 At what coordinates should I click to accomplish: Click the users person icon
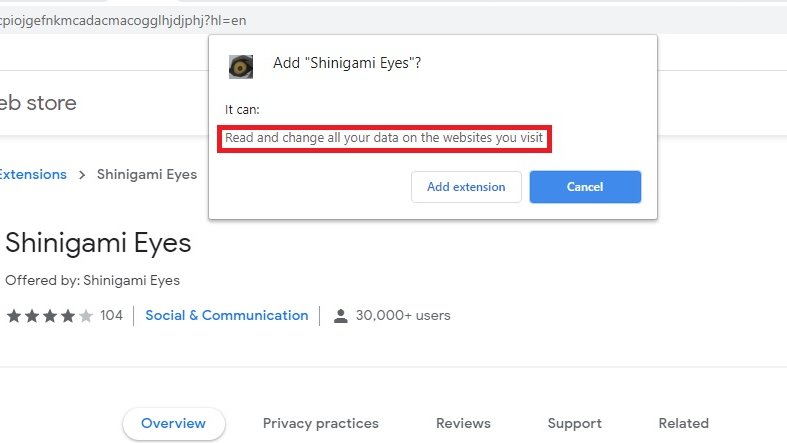(x=341, y=316)
